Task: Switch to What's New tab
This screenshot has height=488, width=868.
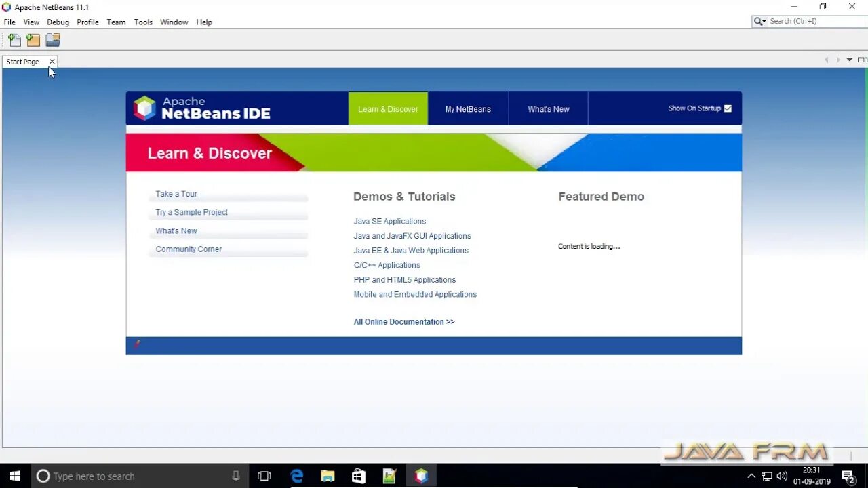Action: (549, 109)
